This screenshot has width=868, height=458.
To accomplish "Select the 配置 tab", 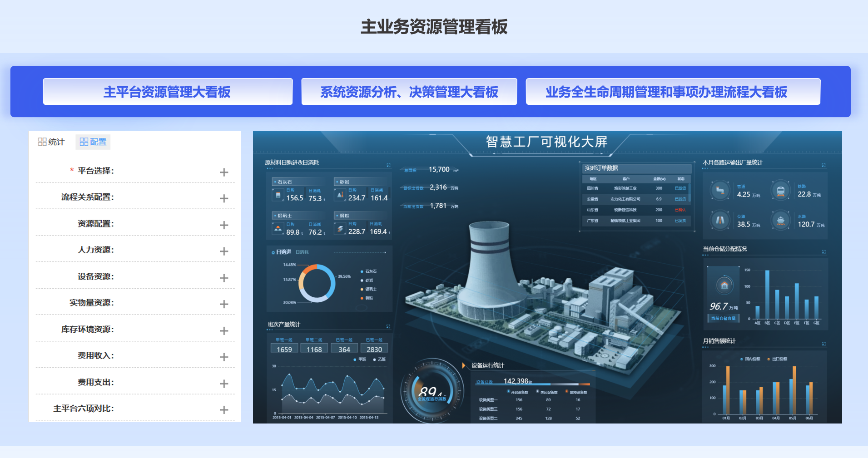I will 93,142.
